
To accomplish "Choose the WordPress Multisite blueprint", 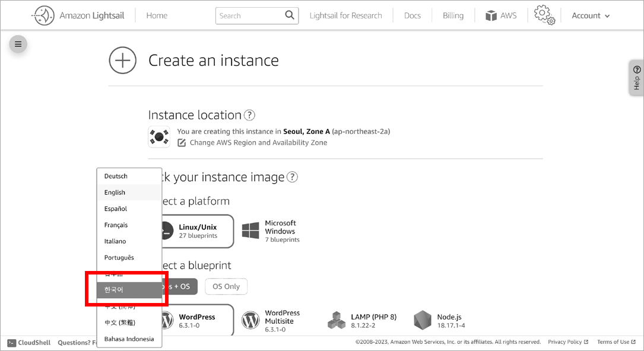I will pos(271,321).
